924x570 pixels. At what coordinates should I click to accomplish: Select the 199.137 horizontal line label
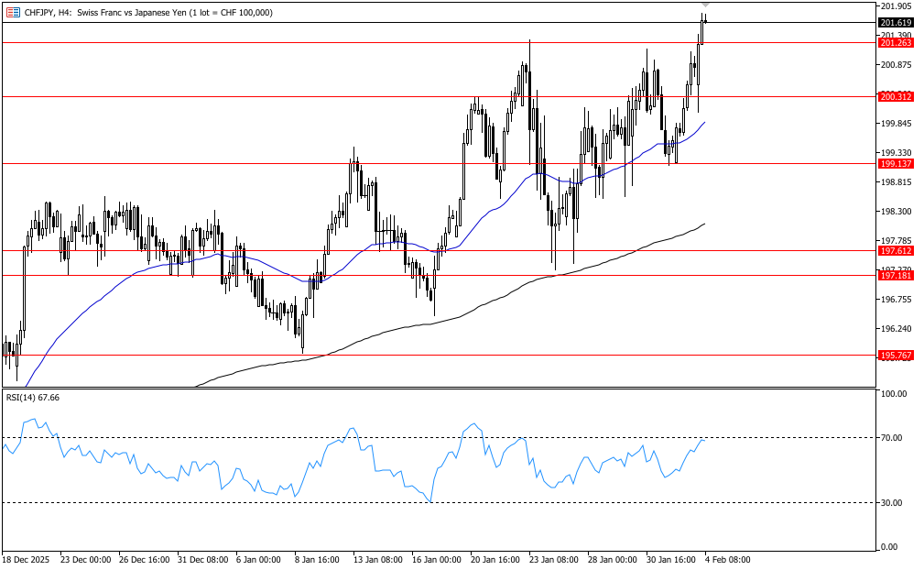[896, 163]
